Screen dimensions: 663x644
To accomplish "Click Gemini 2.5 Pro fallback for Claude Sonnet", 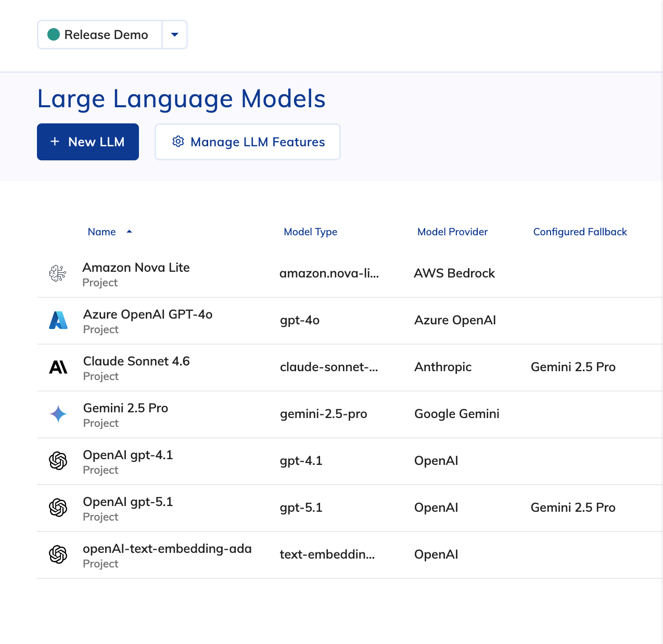I will pos(573,367).
